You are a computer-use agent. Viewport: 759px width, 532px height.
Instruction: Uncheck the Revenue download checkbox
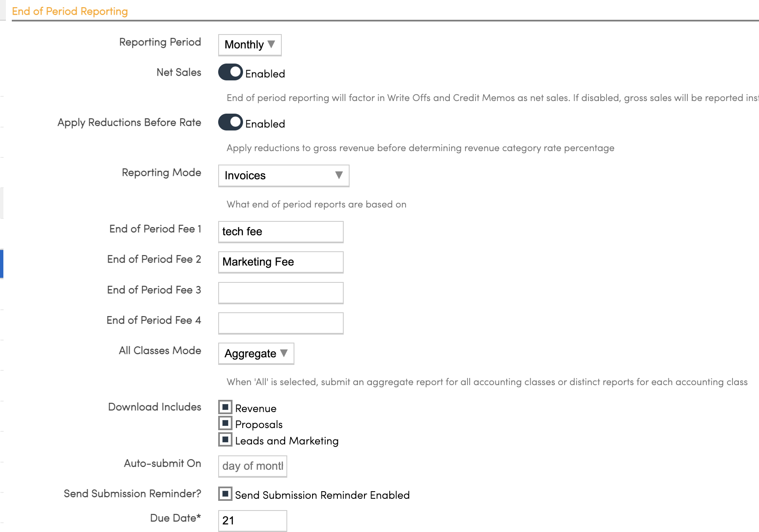point(225,407)
